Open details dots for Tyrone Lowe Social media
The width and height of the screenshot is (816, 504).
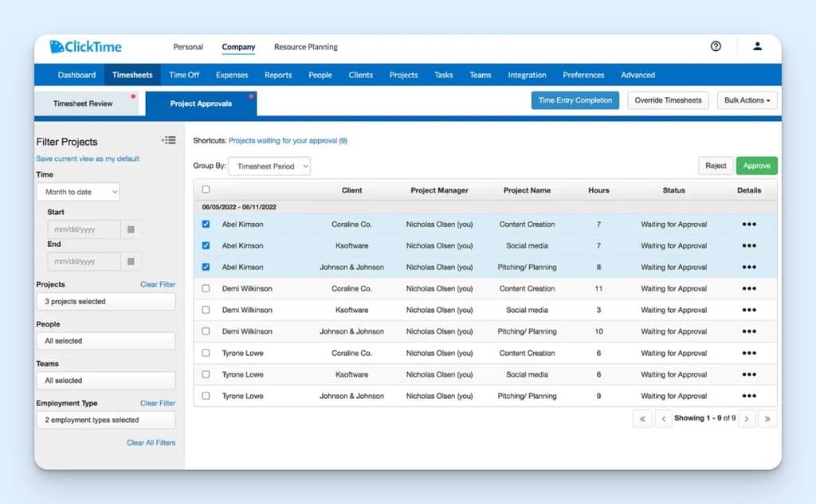pyautogui.click(x=749, y=374)
